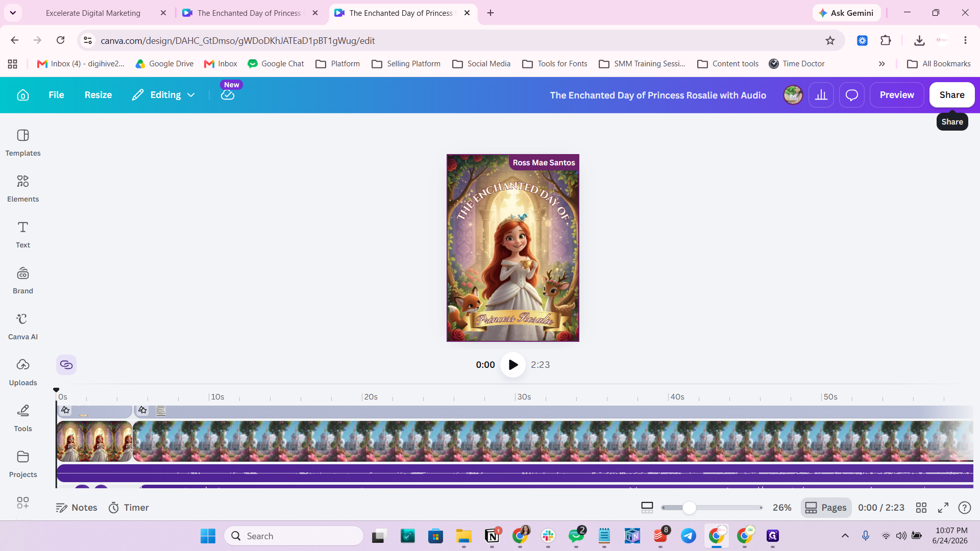Click the book cover canvas preview

click(x=513, y=248)
